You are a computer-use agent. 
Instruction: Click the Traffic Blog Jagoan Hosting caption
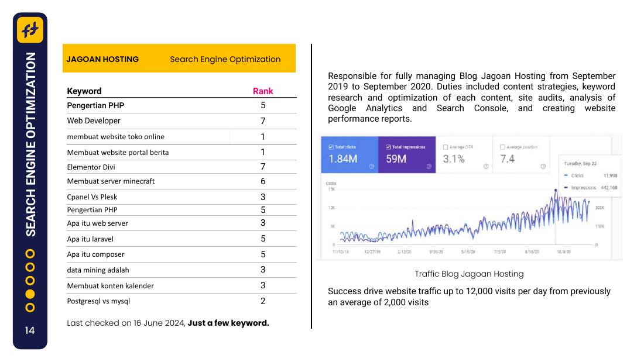[469, 274]
